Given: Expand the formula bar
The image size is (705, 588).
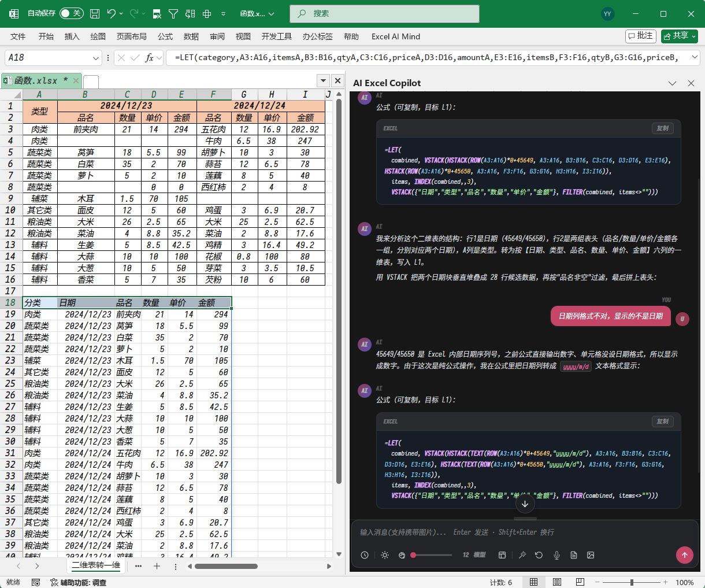Looking at the screenshot, I should tap(695, 57).
